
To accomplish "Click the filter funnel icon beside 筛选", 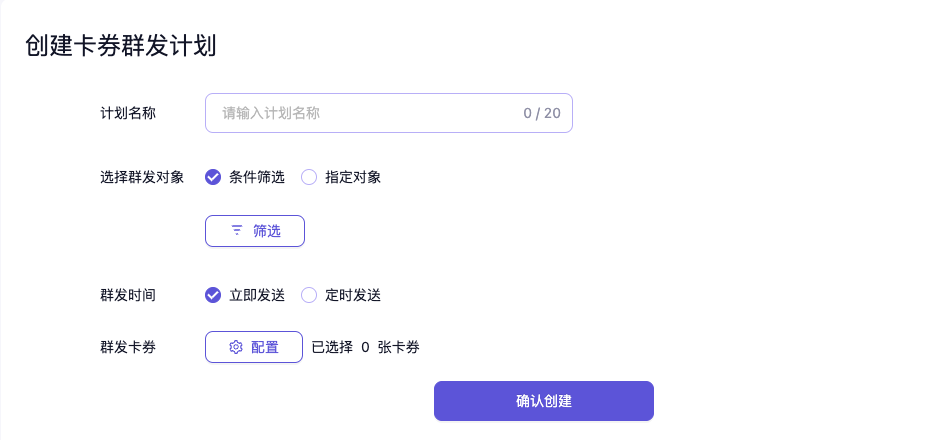I will (x=237, y=231).
